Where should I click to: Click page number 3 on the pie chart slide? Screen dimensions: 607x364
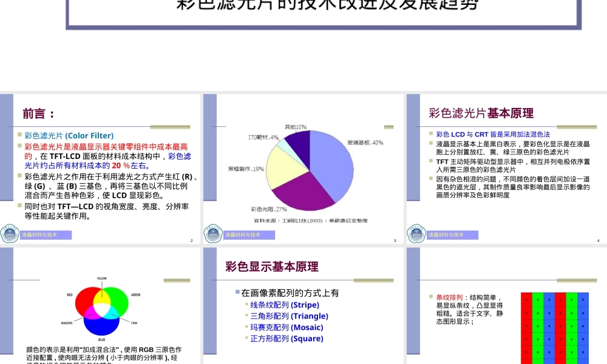click(x=395, y=241)
